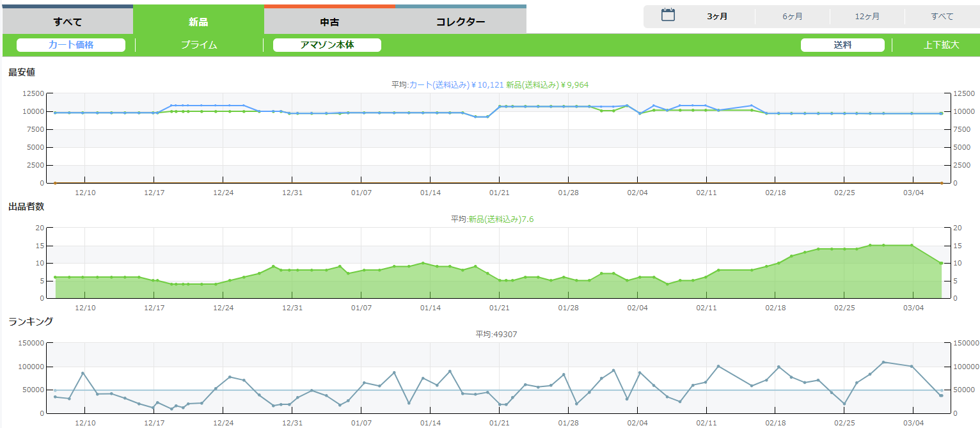Toggle the アマゾン本体 filter
980x428 pixels.
click(327, 45)
